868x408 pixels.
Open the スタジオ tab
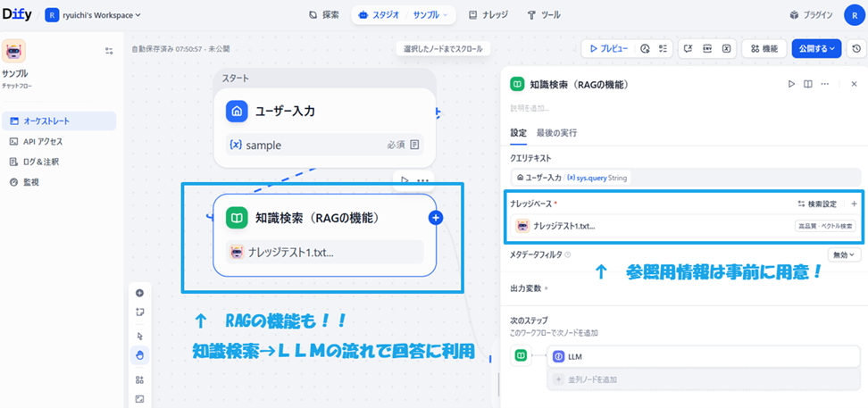tap(380, 15)
